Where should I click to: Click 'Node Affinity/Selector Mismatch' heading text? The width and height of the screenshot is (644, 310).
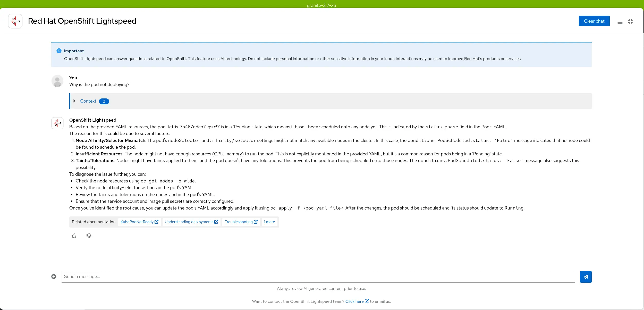[x=111, y=140]
